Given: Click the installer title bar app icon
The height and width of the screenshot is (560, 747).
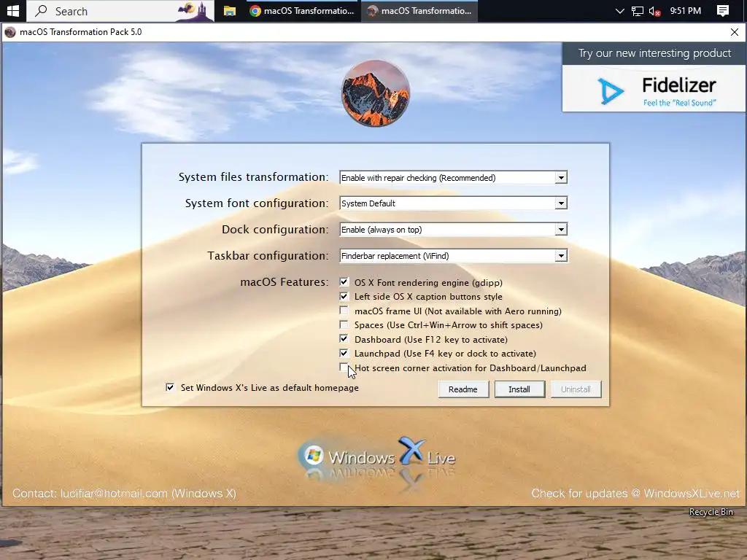Looking at the screenshot, I should click(10, 32).
